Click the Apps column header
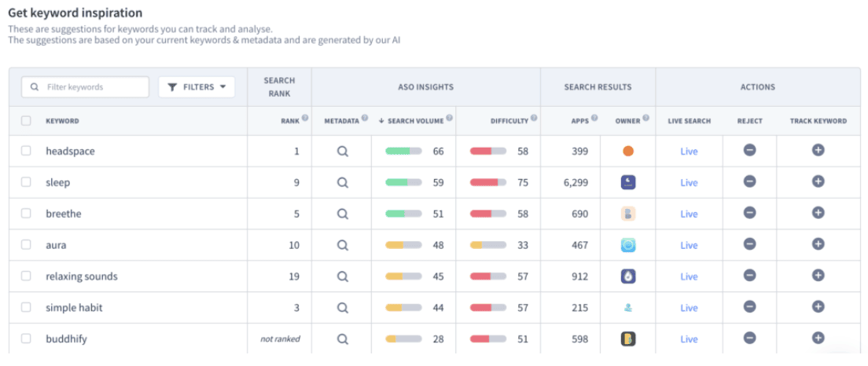The image size is (868, 366). [580, 121]
